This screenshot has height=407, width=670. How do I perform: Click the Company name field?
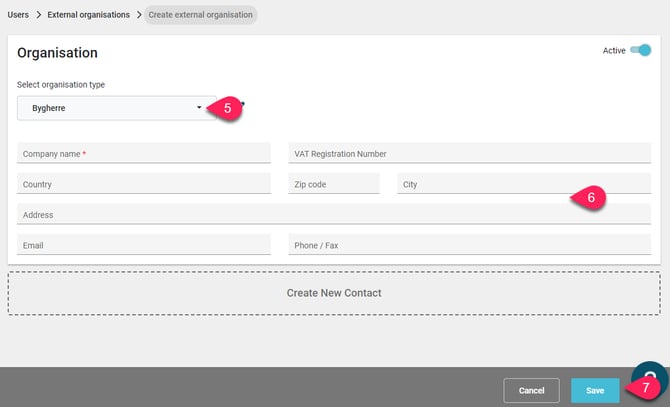(144, 154)
